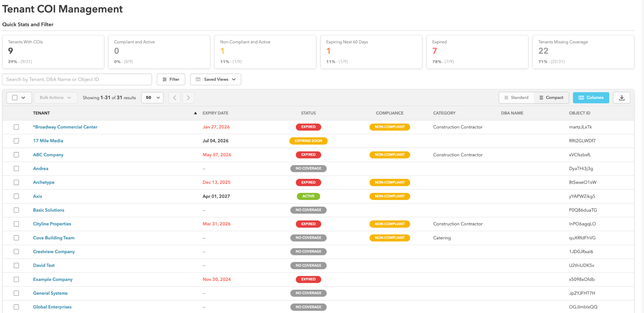Click the ACTIVE status badge for Axis
The width and height of the screenshot is (644, 313).
[308, 196]
